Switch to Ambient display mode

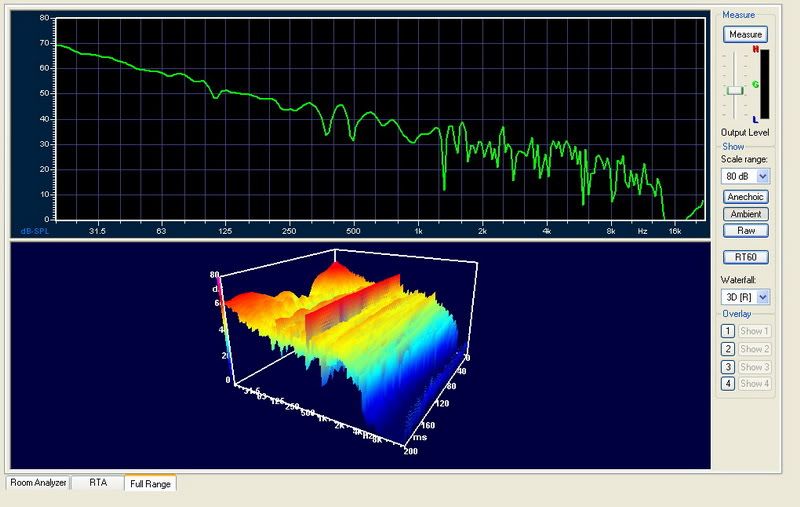pos(745,214)
